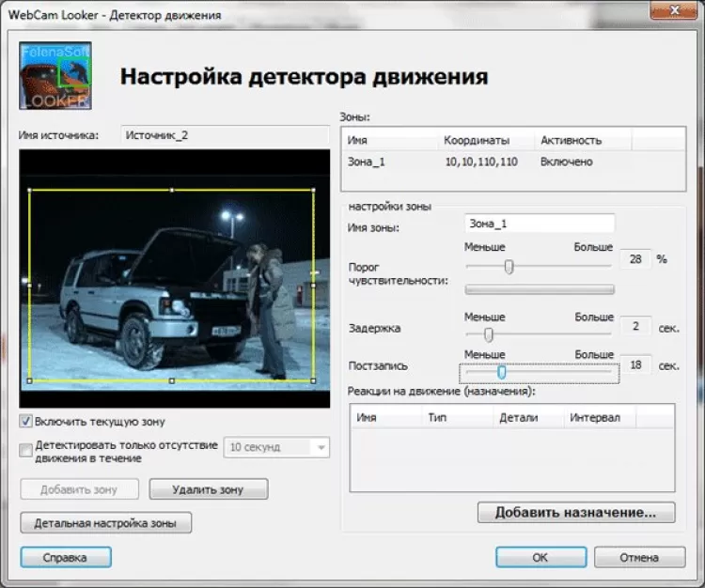Enable 'Детектировать только отсутствие движения' checkbox
Viewport: 705px width, 588px height.
pyautogui.click(x=25, y=450)
